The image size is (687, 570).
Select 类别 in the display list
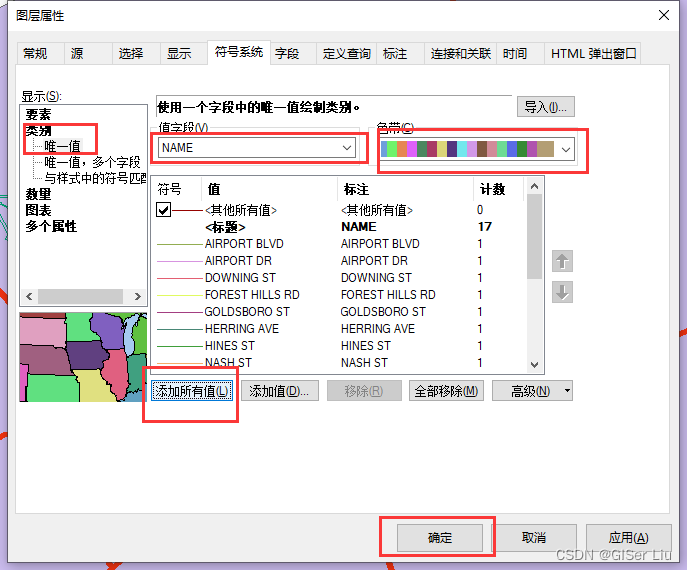click(38, 130)
